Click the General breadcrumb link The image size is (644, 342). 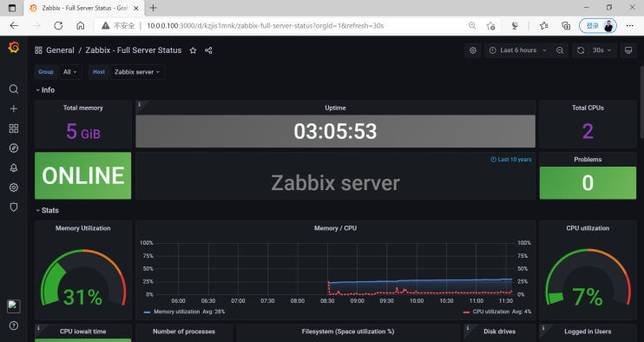pos(60,50)
